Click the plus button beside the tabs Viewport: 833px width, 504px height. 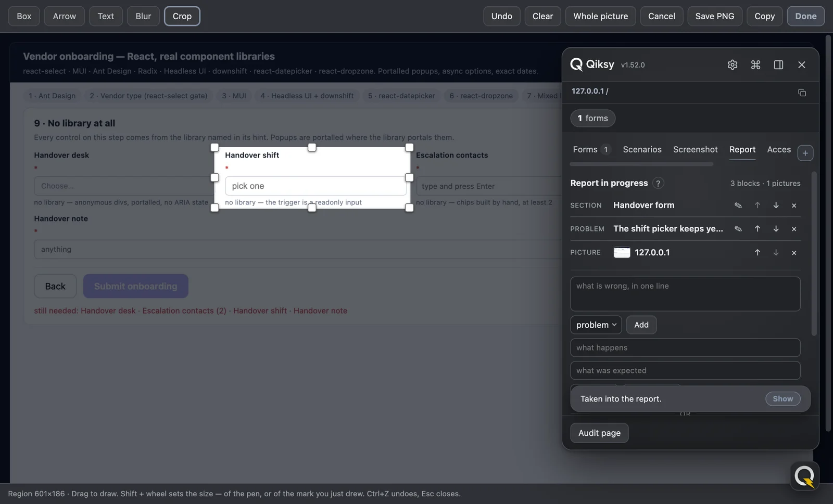click(805, 153)
